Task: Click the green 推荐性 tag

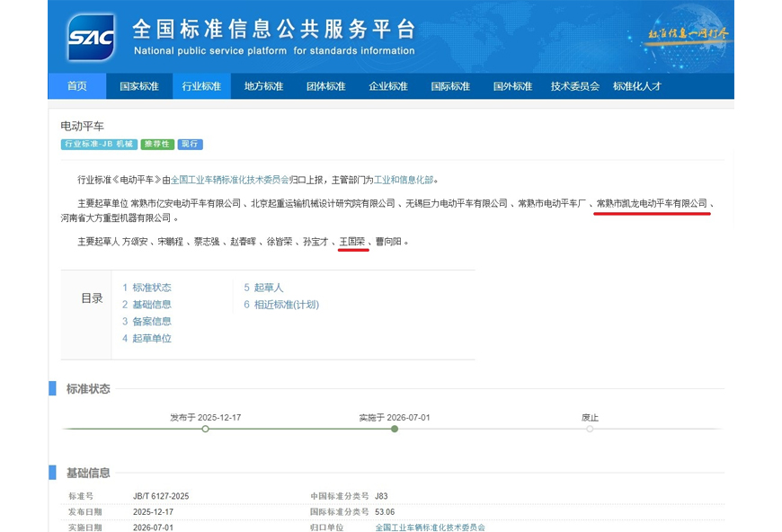Action: [x=157, y=144]
